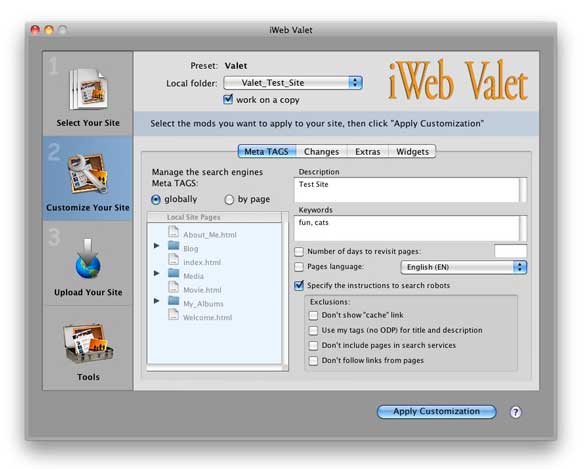The height and width of the screenshot is (469, 586).
Task: Click the help question mark icon
Action: pos(515,412)
